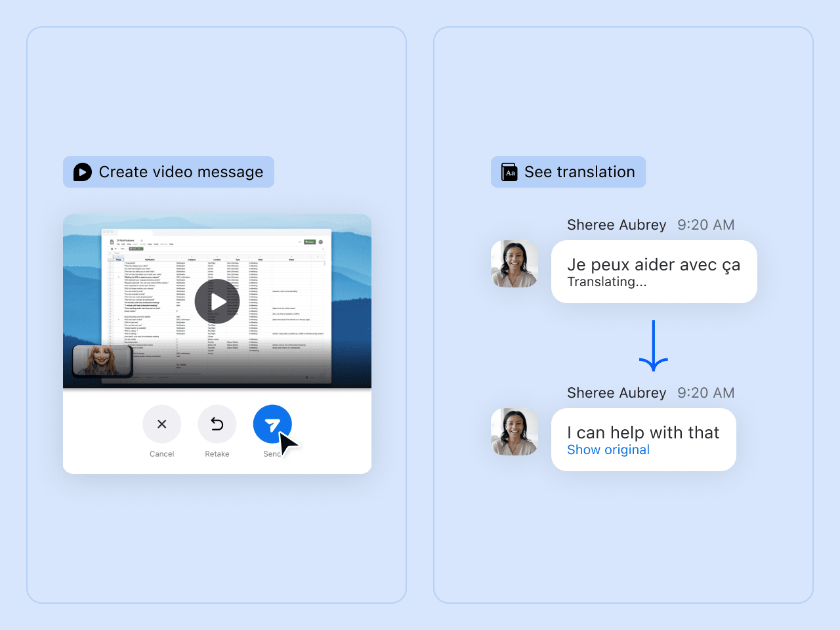The height and width of the screenshot is (630, 840).
Task: Click Show original under the translated message
Action: (x=608, y=450)
